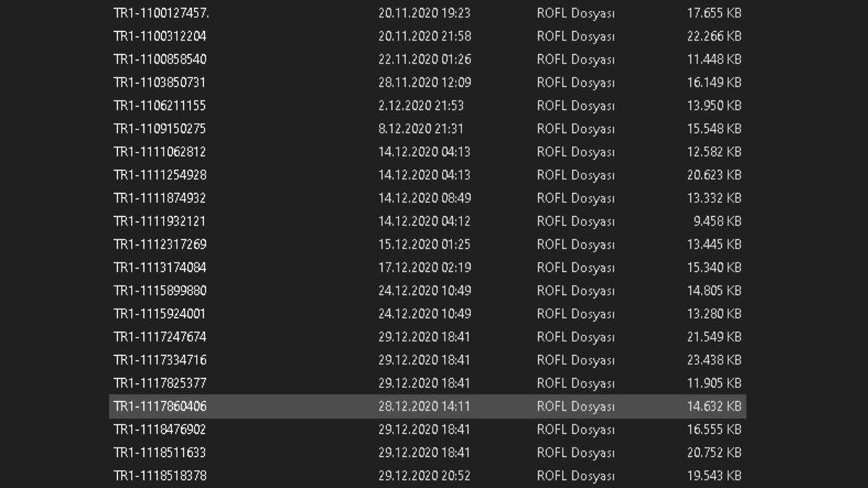868x488 pixels.
Task: Select the last file TR1-1118518378
Action: 427,476
